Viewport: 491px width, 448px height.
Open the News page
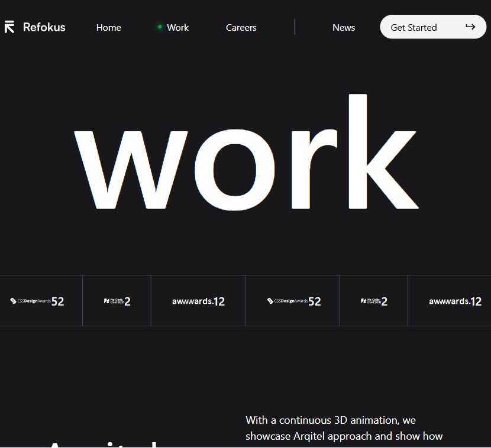coord(344,28)
